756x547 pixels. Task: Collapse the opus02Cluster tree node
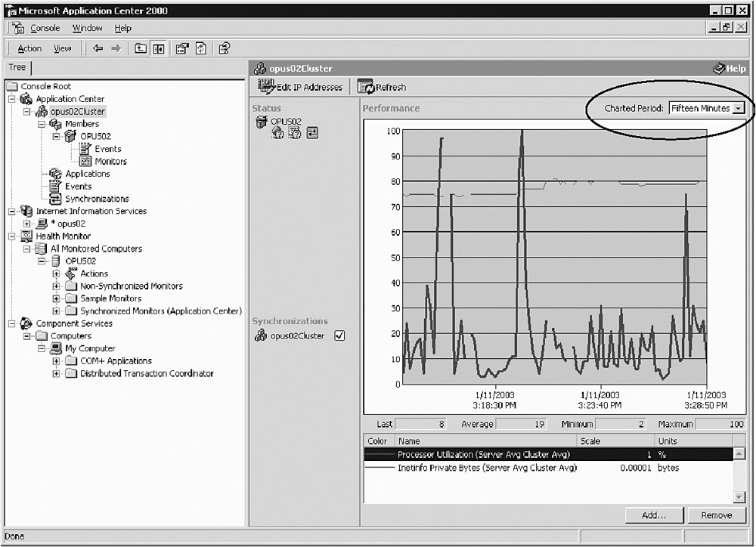point(27,111)
